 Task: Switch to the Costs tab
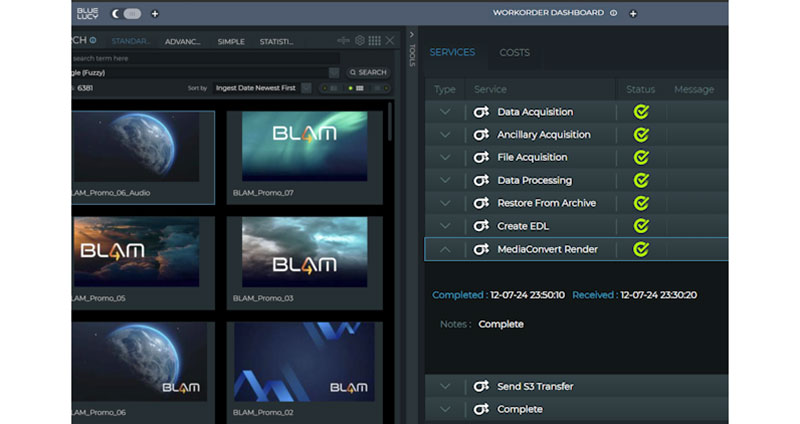coord(515,52)
